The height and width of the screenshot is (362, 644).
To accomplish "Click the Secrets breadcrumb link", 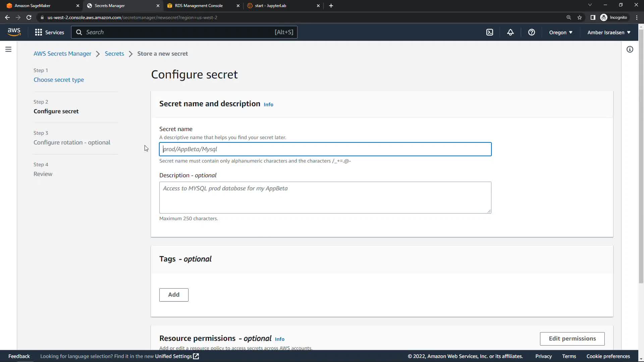I will [114, 54].
